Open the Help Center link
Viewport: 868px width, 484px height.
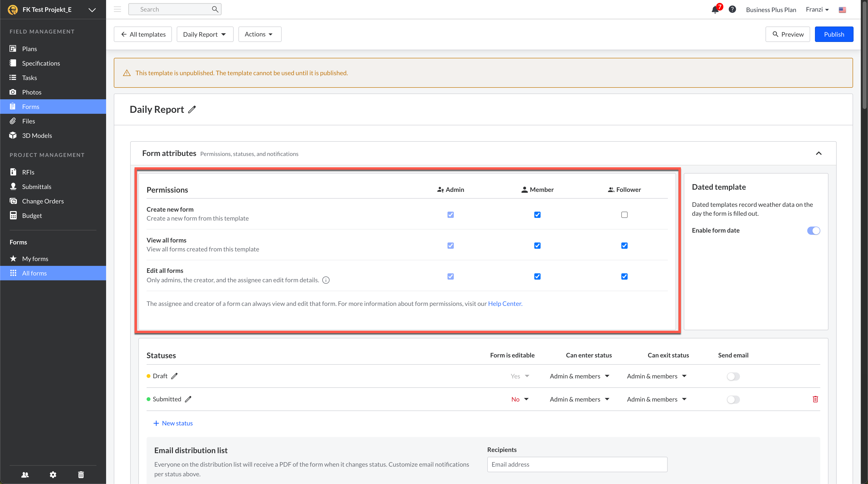[x=505, y=303]
